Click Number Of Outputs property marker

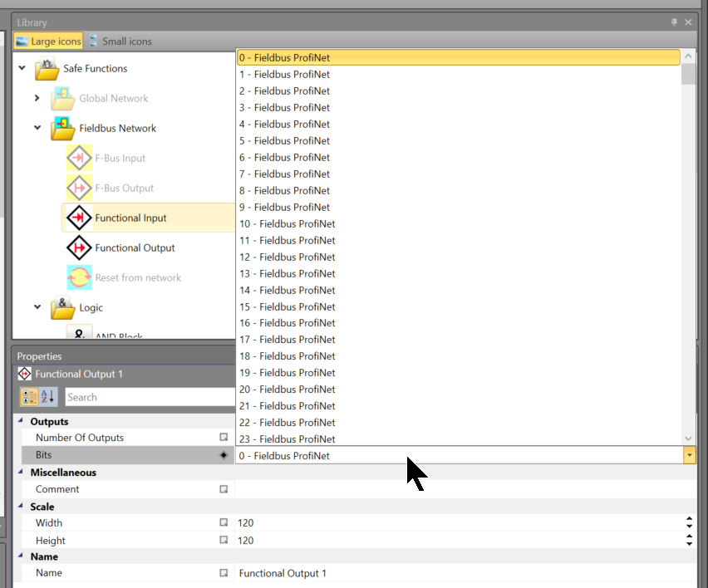tap(224, 437)
